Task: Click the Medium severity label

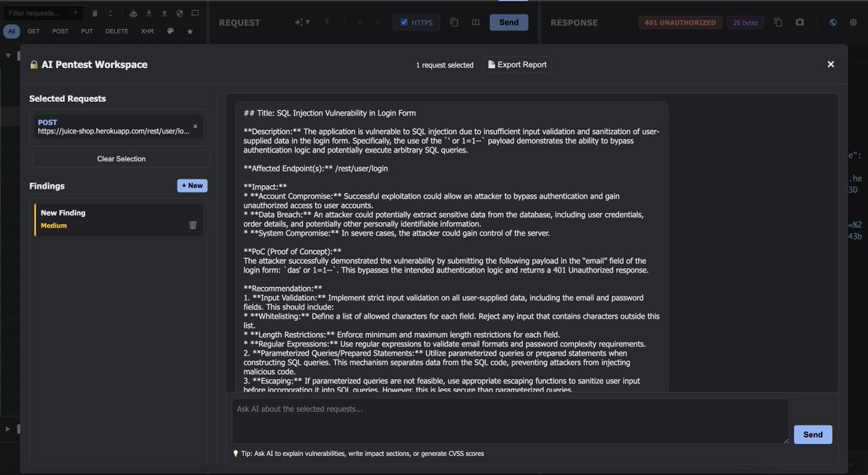Action: 54,226
